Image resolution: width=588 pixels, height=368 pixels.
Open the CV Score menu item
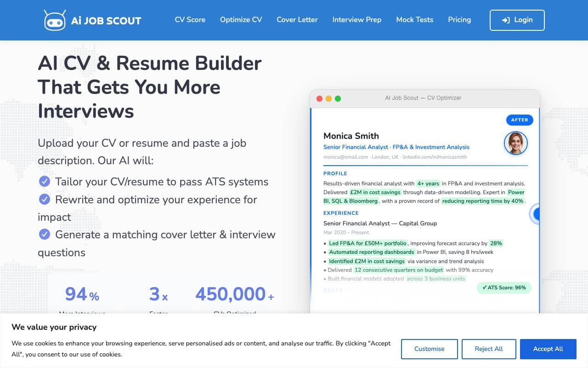[x=190, y=20]
